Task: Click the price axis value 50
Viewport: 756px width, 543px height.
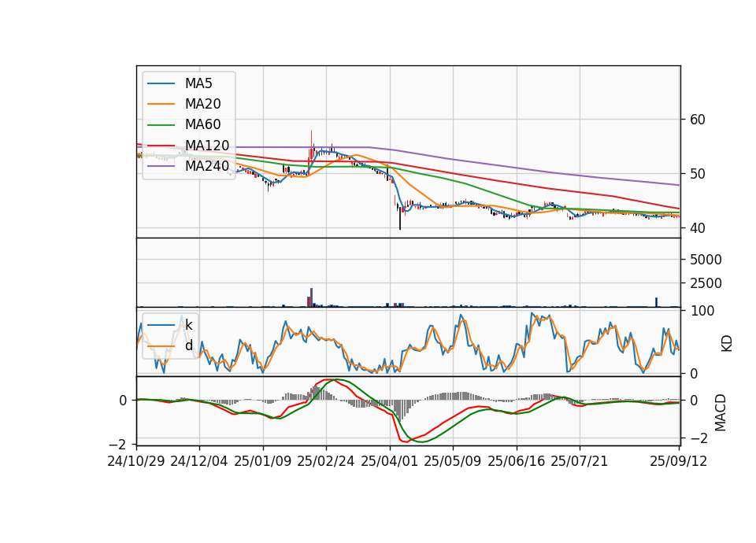Action: point(698,175)
